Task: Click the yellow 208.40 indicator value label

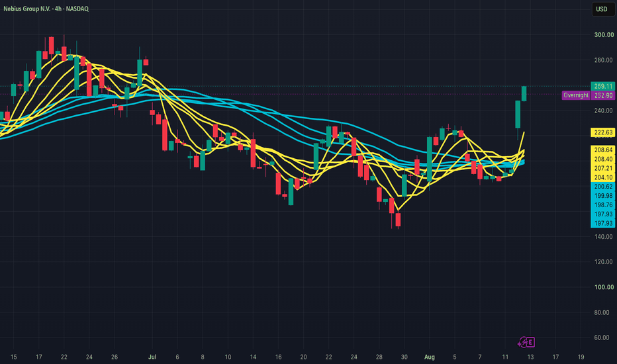Action: 603,159
